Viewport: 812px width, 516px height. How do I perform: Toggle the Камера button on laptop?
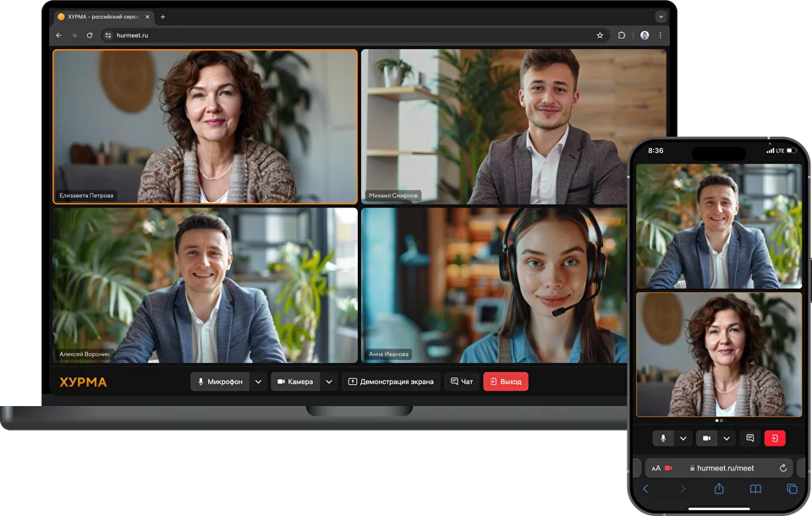[294, 382]
